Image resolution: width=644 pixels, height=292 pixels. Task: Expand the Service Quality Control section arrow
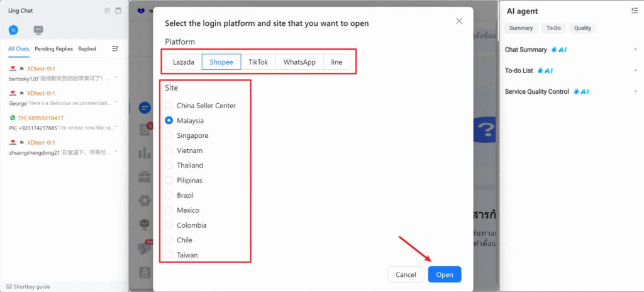point(635,92)
